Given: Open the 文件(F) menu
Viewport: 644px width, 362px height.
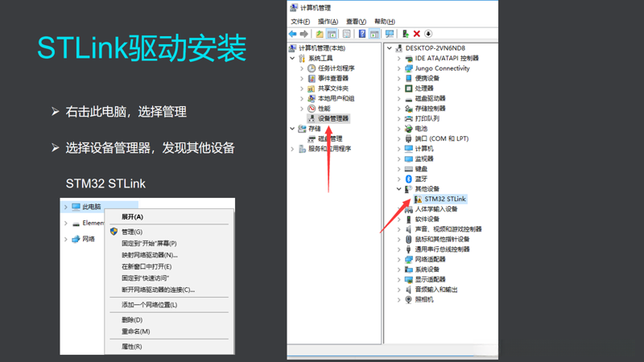Looking at the screenshot, I should pos(300,22).
